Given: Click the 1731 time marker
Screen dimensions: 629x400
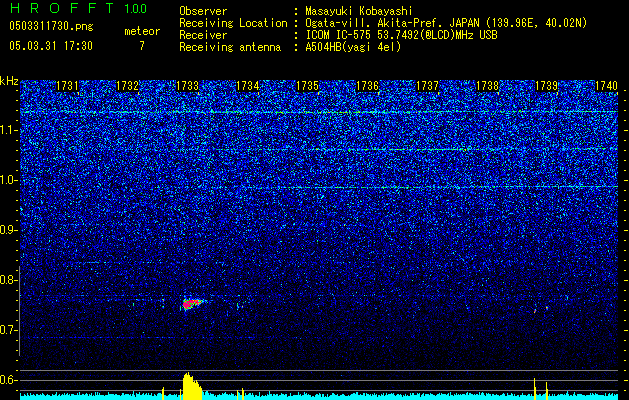Looking at the screenshot, I should tap(67, 86).
